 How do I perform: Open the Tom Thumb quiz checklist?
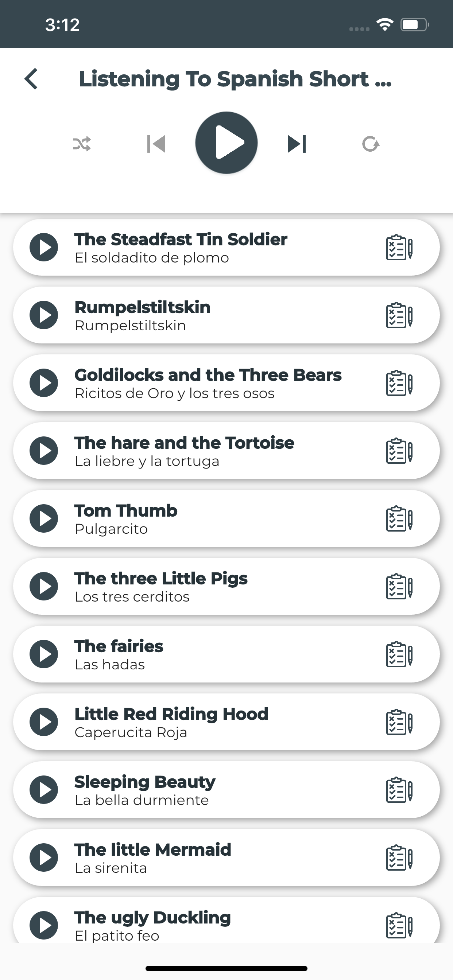pyautogui.click(x=399, y=519)
